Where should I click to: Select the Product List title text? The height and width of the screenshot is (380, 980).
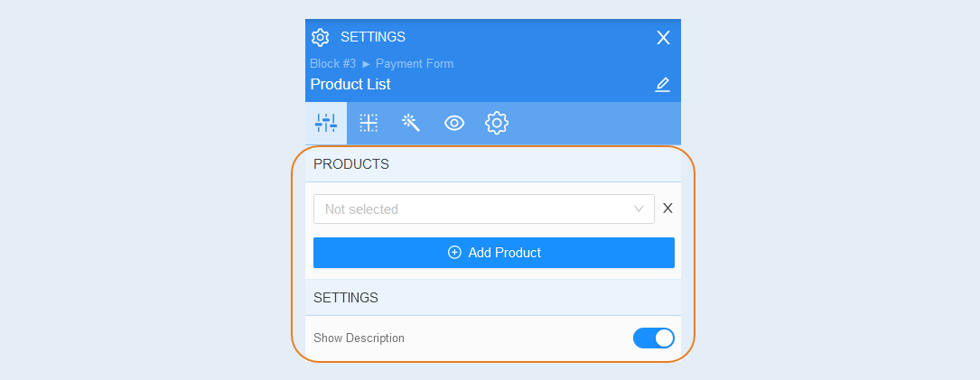(x=350, y=84)
